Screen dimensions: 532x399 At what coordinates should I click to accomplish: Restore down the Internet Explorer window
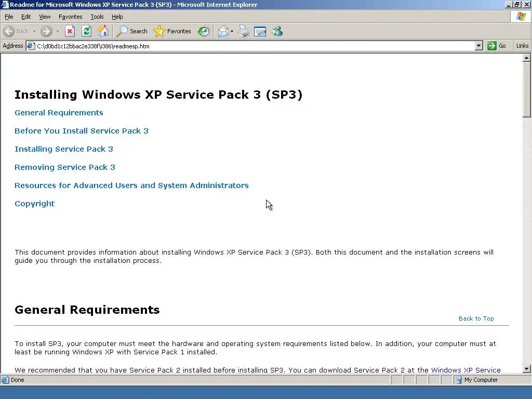coord(517,5)
